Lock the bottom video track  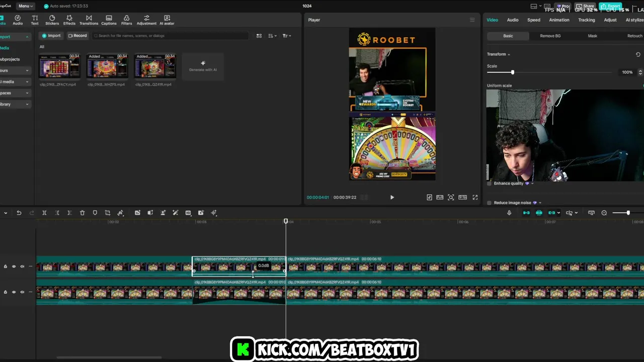(x=6, y=292)
